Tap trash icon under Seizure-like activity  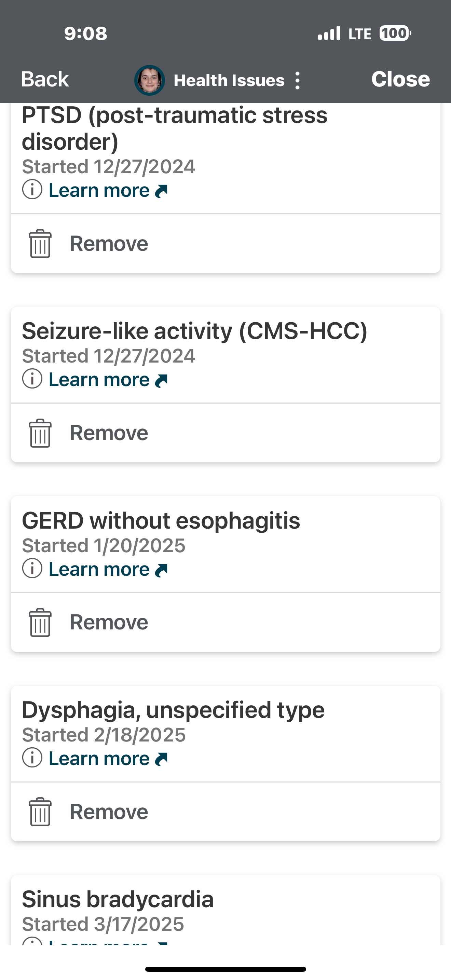[40, 433]
